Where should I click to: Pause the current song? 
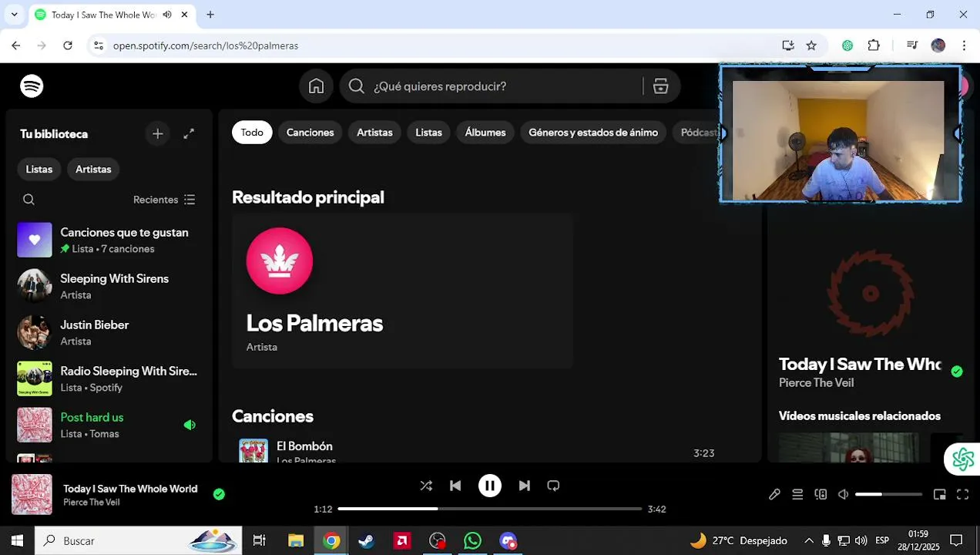pos(490,486)
